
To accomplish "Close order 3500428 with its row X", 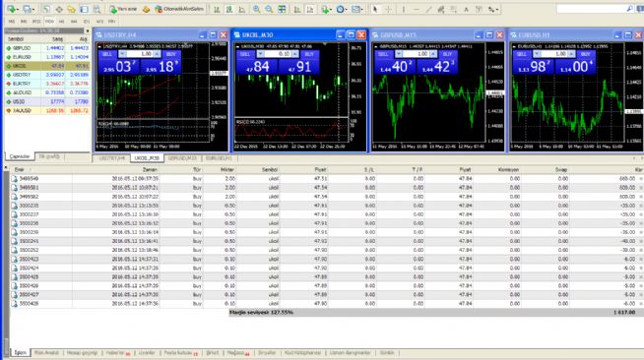I will (x=641, y=304).
